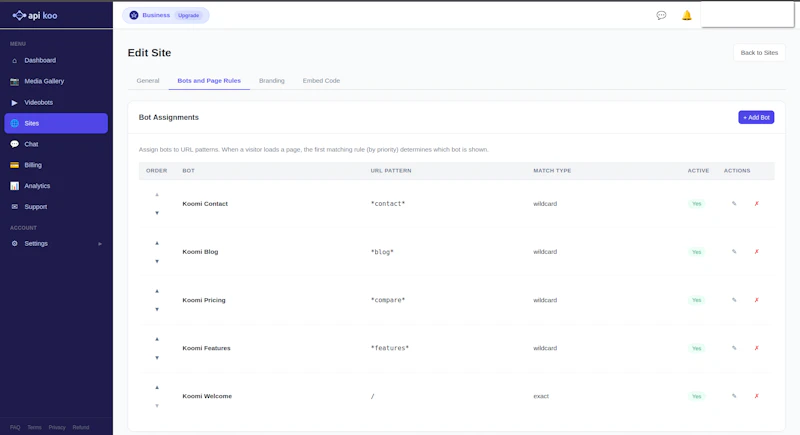Delete the Koomi Blog bot assignment

(757, 251)
